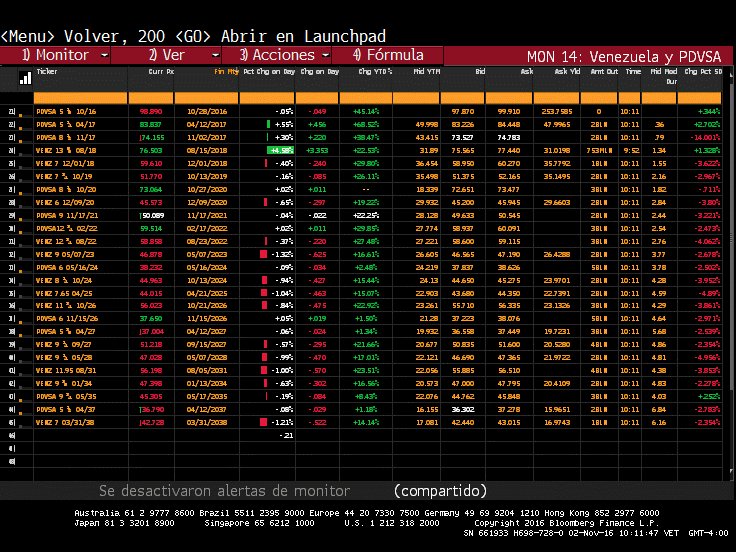Click the Ask Yld column header
Image resolution: width=736 pixels, height=552 pixels.
click(x=567, y=71)
